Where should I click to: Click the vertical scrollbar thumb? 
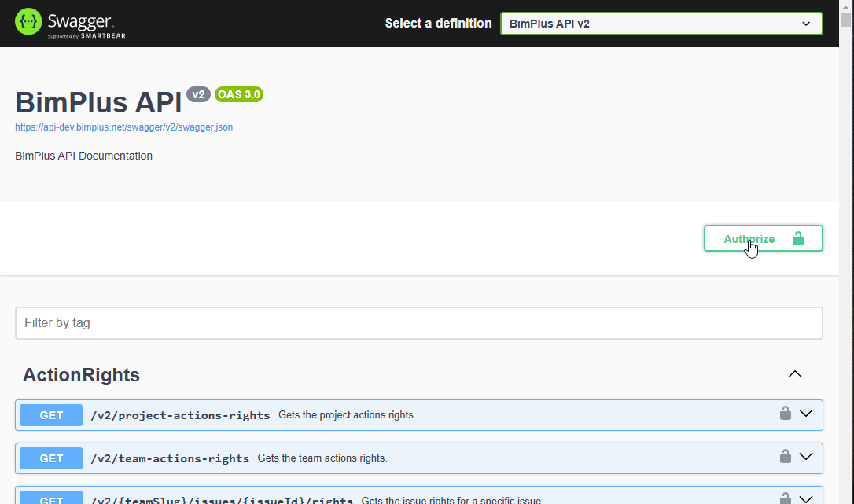(x=845, y=20)
